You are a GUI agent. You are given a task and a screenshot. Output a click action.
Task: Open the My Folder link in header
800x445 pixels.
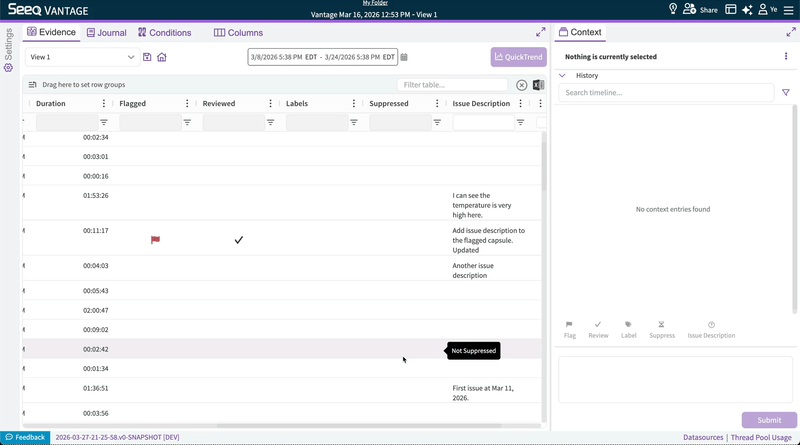(375, 3)
